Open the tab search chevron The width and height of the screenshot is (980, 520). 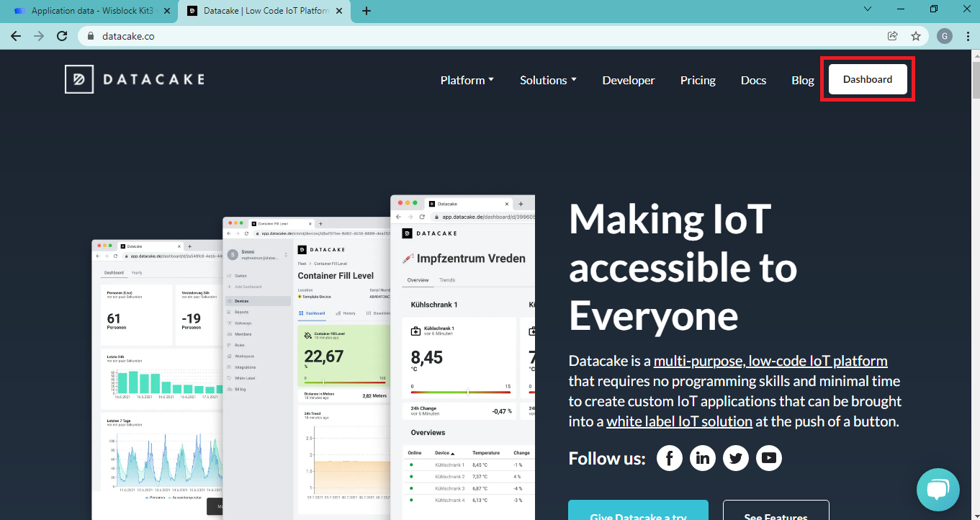click(868, 10)
